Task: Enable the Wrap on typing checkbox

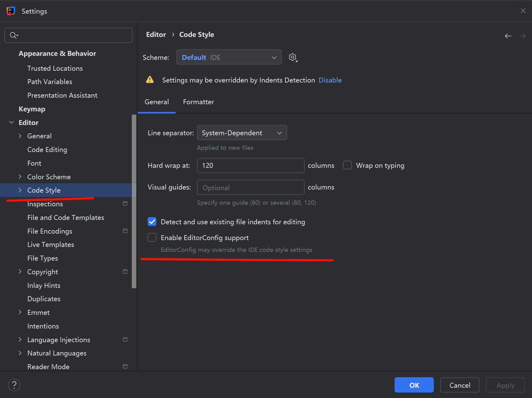Action: coord(347,165)
